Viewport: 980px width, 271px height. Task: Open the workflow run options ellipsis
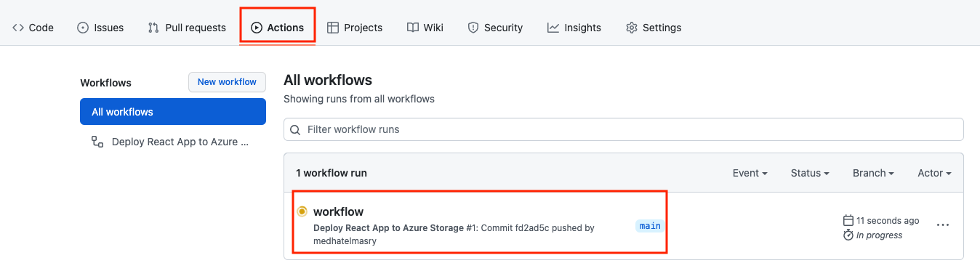pyautogui.click(x=943, y=225)
